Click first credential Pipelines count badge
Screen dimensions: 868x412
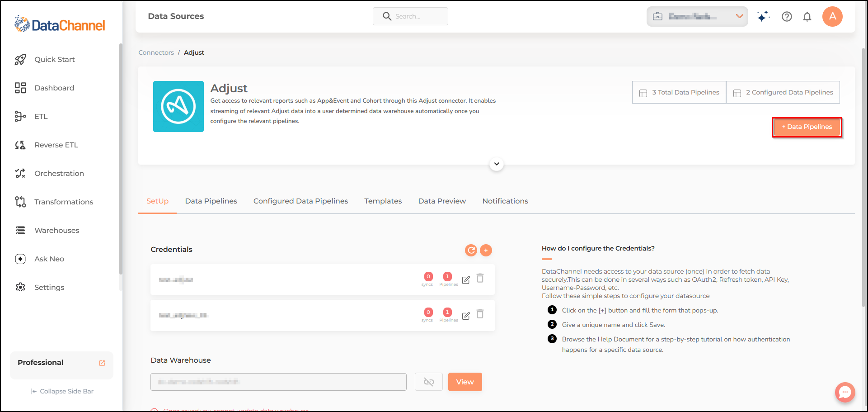(447, 276)
